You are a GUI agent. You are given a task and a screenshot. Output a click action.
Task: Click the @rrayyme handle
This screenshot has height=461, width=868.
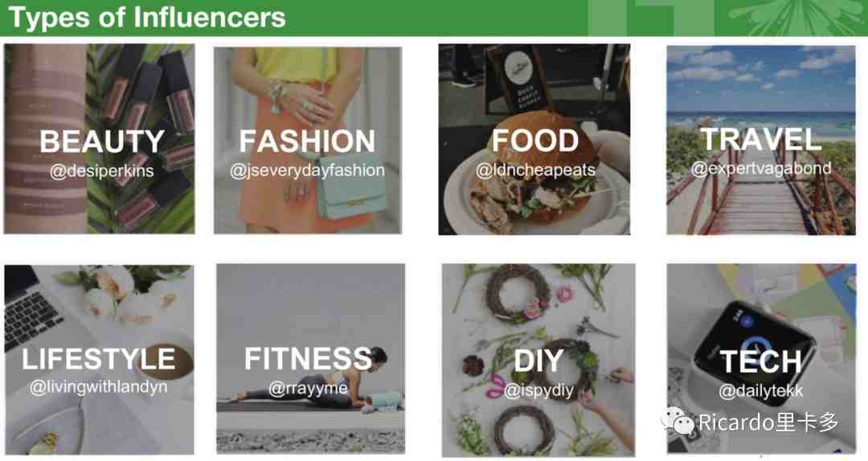pos(309,388)
